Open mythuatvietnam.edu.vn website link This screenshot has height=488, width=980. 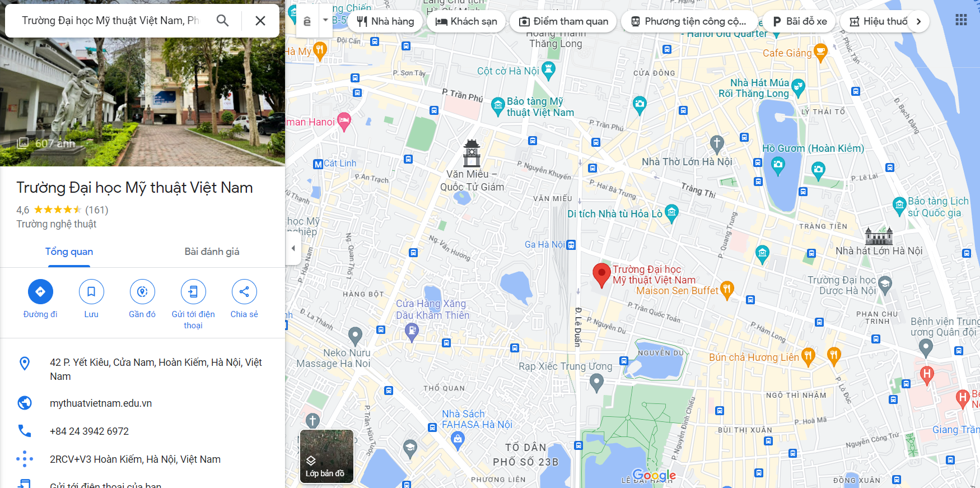101,403
